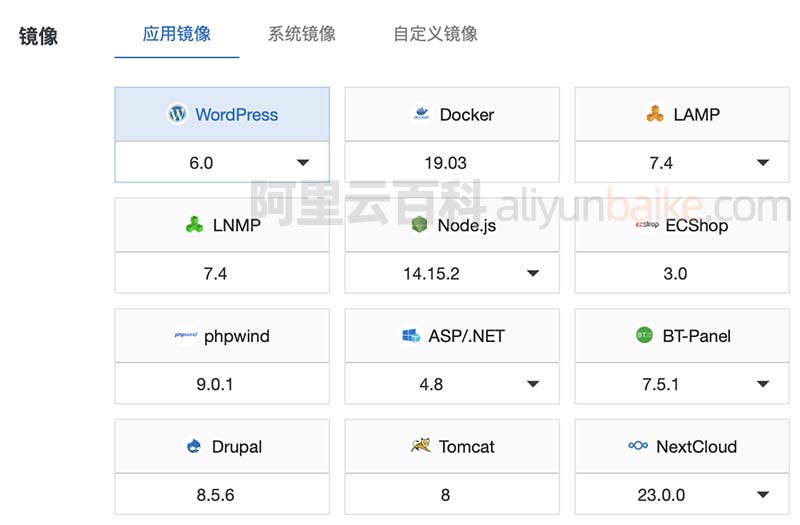Expand the Node.js 14.15.2 version dropdown
This screenshot has height=525, width=800.
(x=533, y=273)
